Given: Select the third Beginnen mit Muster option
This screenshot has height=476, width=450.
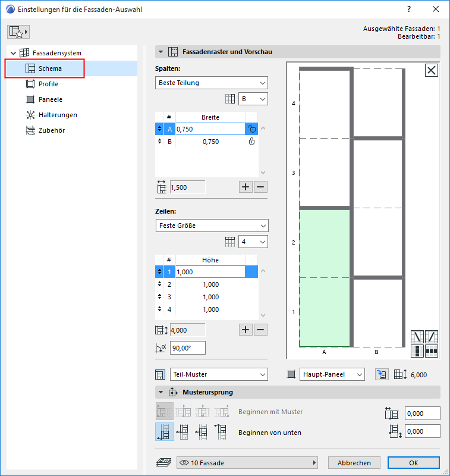Looking at the screenshot, I should click(202, 412).
